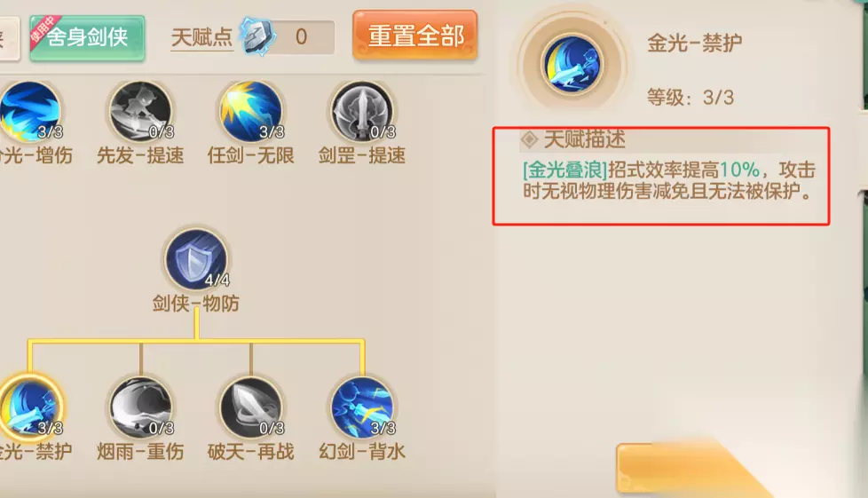Select the highlighted 金光-禁护 talent icon
The image size is (868, 498).
point(30,409)
